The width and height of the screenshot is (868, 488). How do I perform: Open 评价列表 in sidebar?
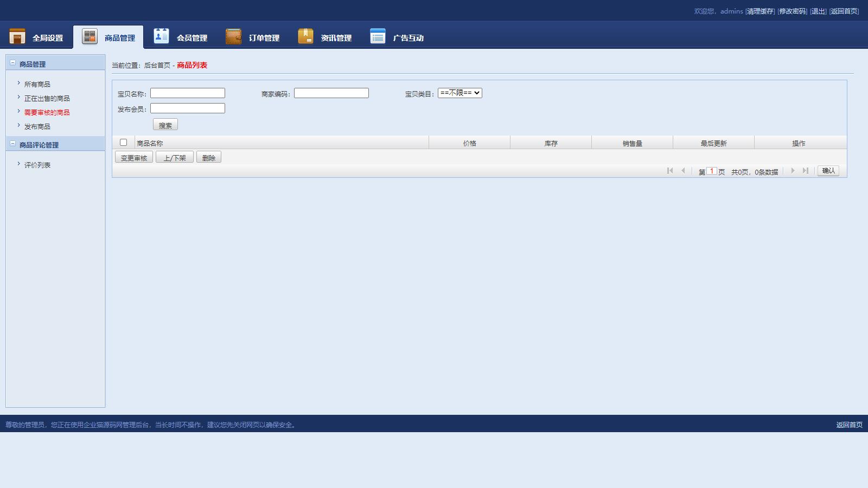coord(37,165)
